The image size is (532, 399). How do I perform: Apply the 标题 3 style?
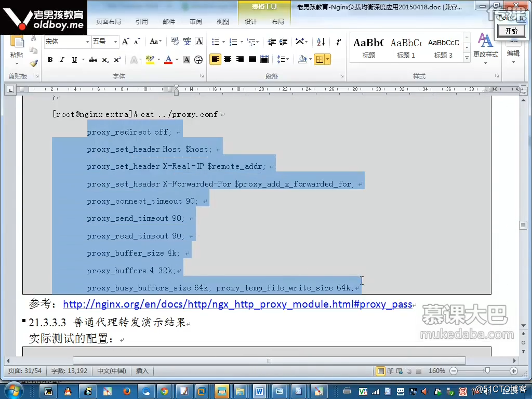[x=444, y=47]
